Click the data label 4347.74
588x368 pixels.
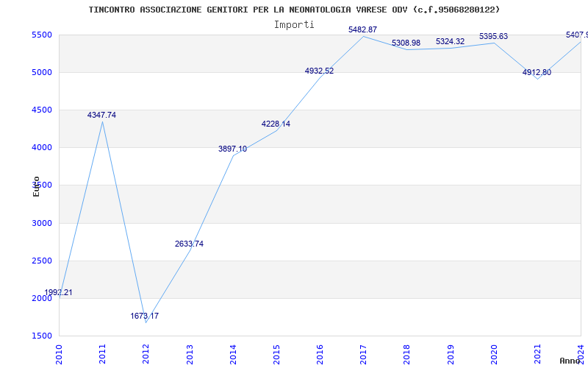pyautogui.click(x=101, y=115)
